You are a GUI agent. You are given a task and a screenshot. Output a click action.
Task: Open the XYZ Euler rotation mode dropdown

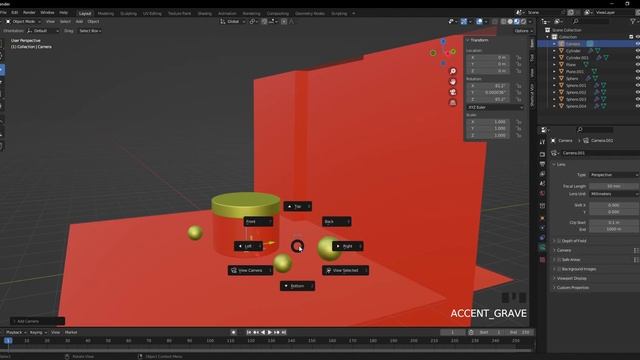tap(495, 107)
